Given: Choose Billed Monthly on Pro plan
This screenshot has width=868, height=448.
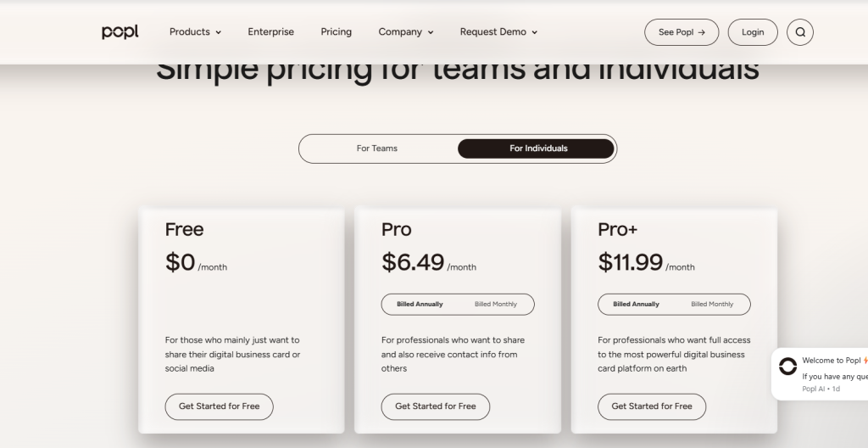Looking at the screenshot, I should (x=495, y=304).
